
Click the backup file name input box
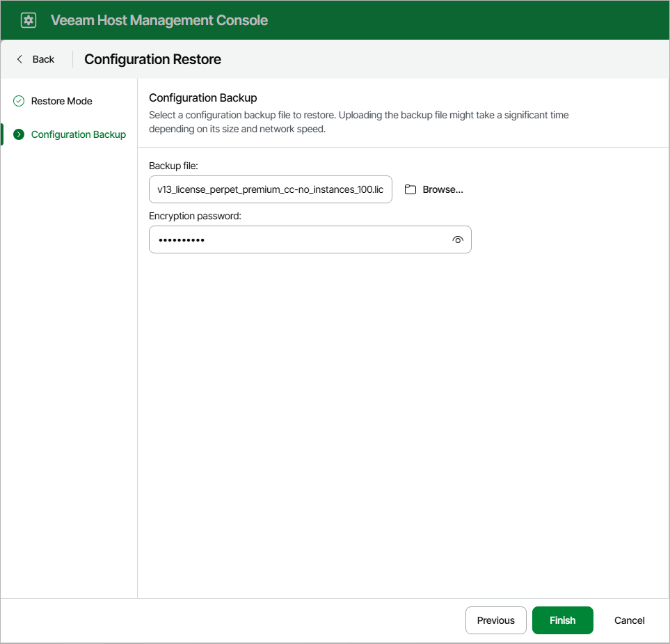pos(270,189)
